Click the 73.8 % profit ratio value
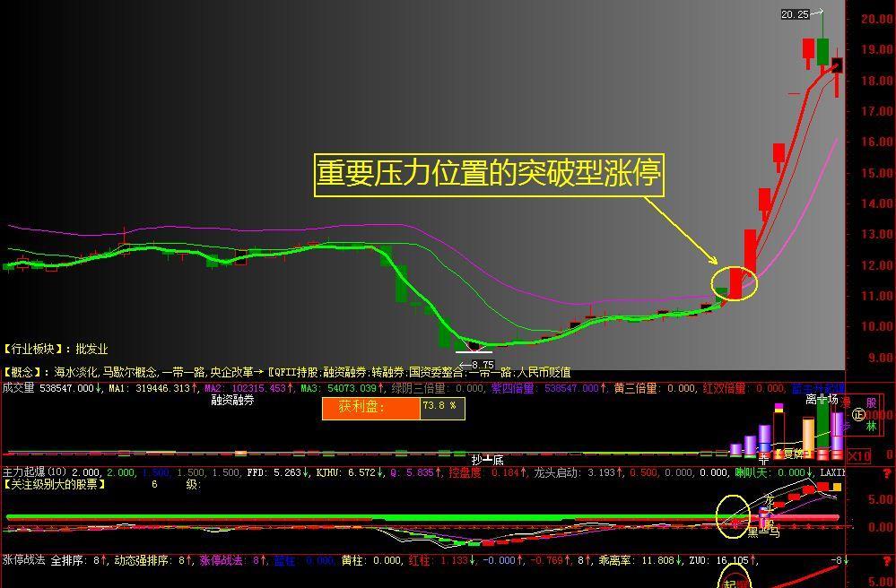This screenshot has height=588, width=896. click(440, 405)
